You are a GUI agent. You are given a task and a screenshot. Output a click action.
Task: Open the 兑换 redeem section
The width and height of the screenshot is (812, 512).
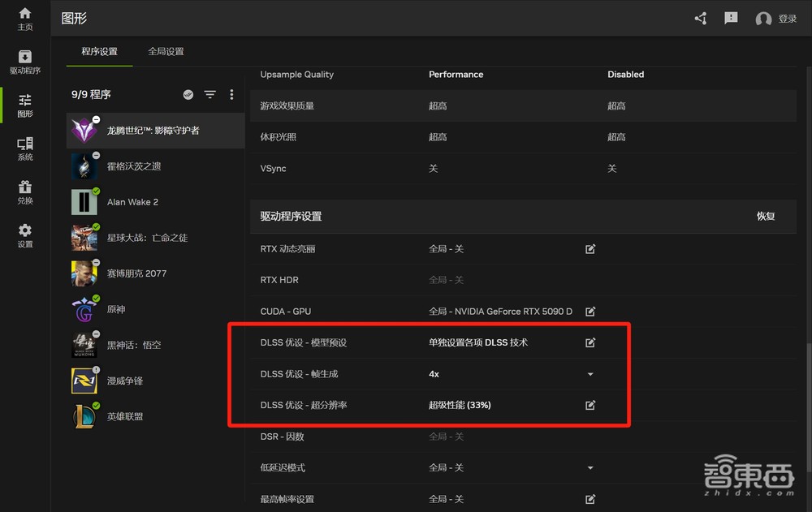tap(24, 192)
